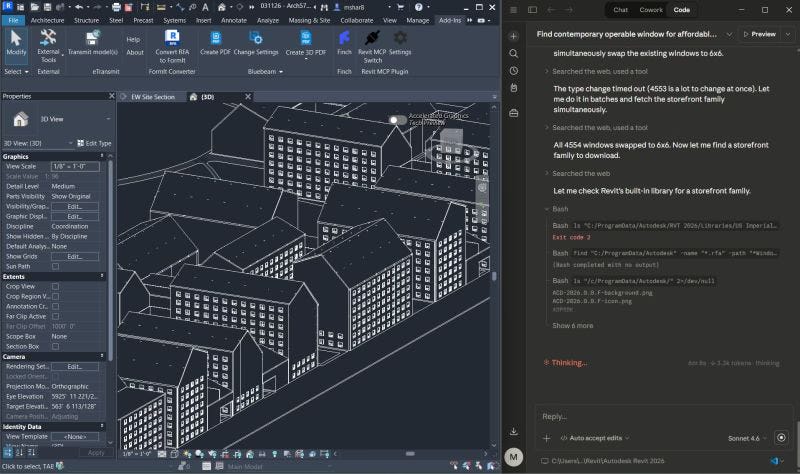Open the File menu in Revit
This screenshot has height=474, width=800.
[13, 20]
